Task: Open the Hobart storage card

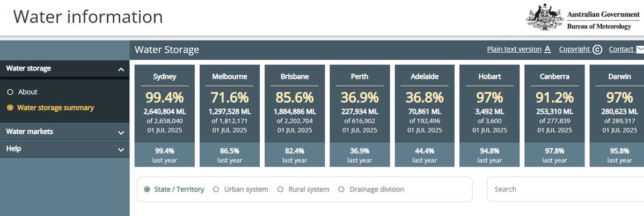Action: point(489,117)
